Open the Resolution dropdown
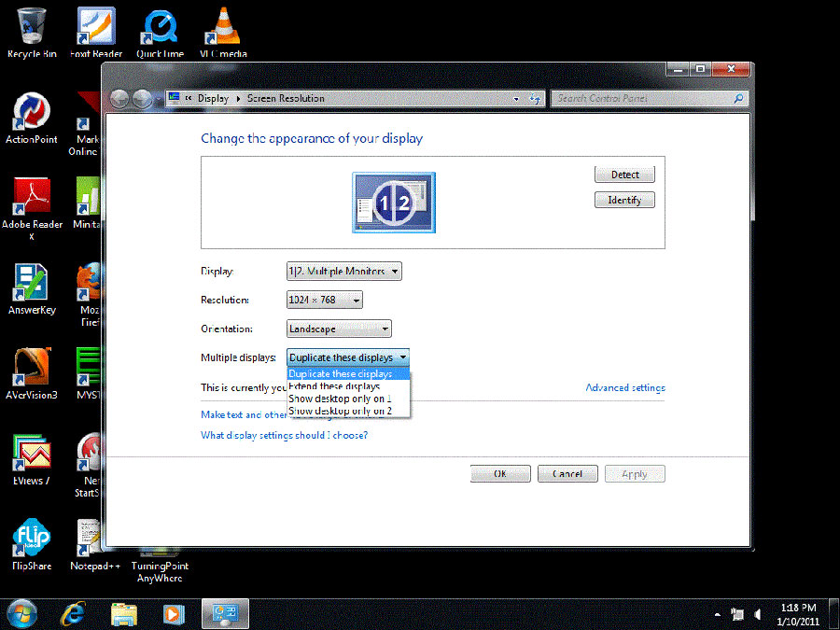The height and width of the screenshot is (630, 840). coord(324,301)
